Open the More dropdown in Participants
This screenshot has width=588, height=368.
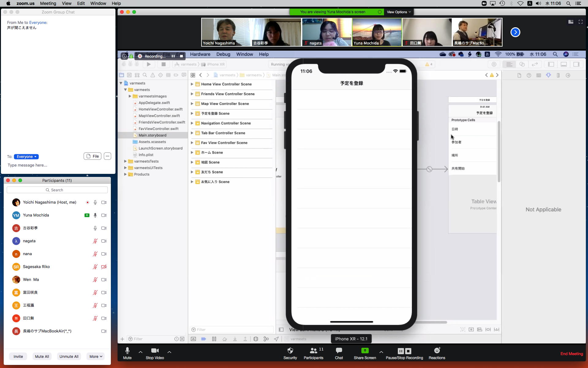pos(96,356)
